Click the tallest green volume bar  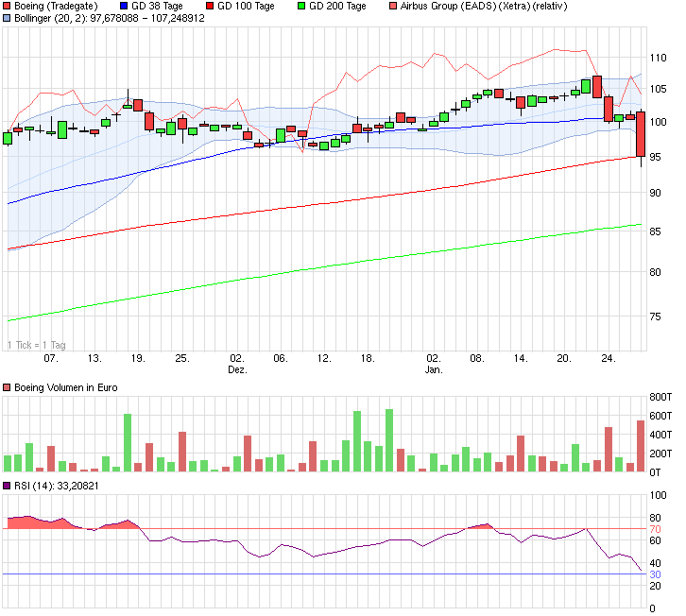[389, 440]
